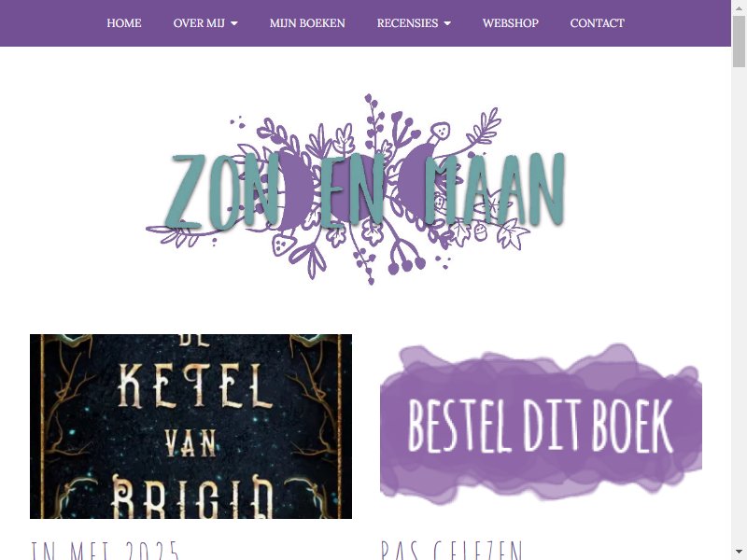Expand the Recensies dropdown arrow
The width and height of the screenshot is (747, 560).
[447, 23]
